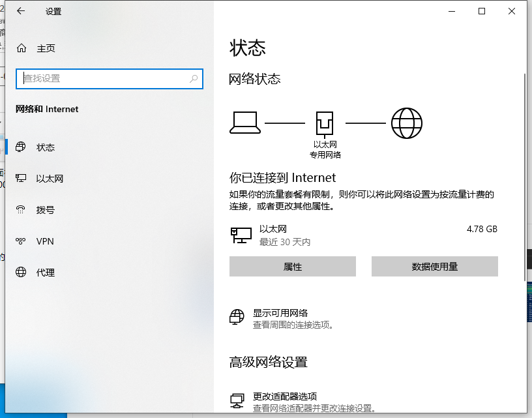
Task: Click inside the 查找设置 search field
Action: 104,78
